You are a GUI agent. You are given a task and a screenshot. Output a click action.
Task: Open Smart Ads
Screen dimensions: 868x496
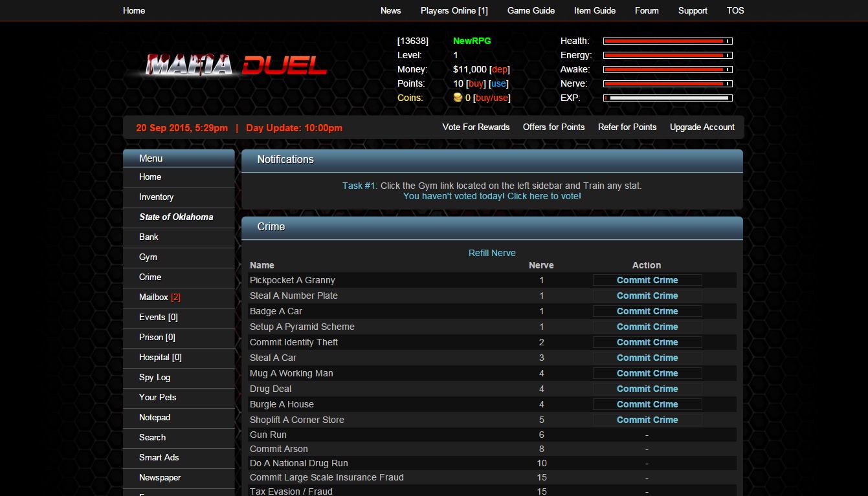click(179, 458)
